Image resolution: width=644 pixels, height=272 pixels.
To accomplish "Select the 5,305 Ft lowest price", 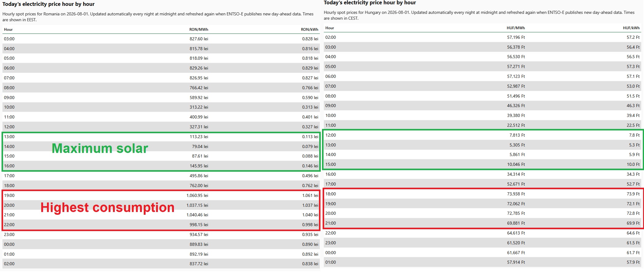I will [517, 145].
